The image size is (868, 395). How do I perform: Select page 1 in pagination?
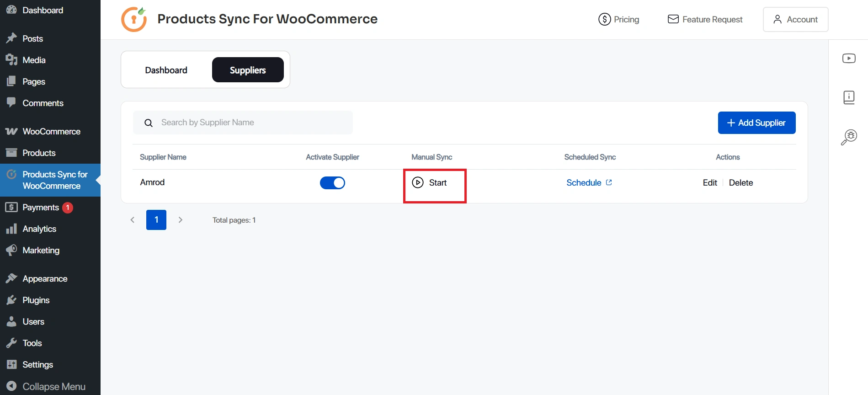pos(156,220)
